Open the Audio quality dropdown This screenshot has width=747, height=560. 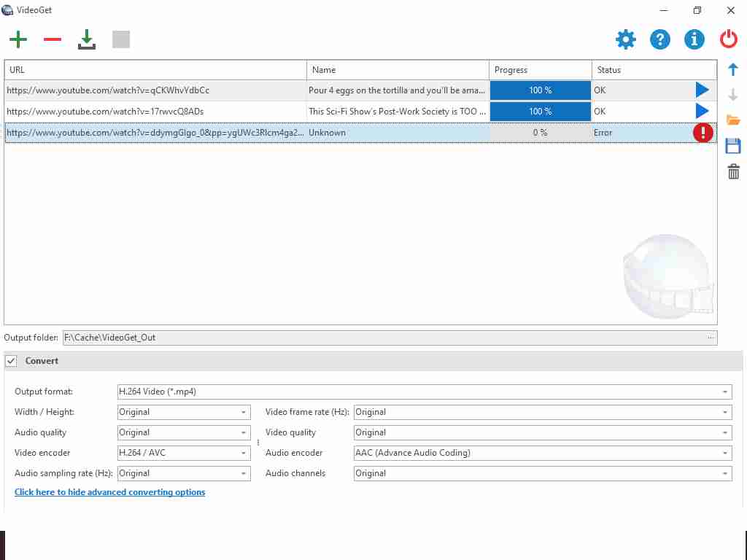click(x=184, y=433)
